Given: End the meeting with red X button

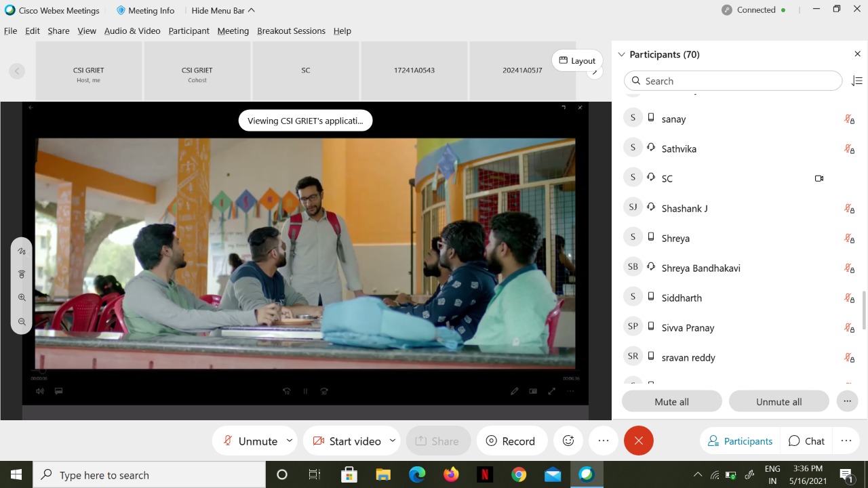Looking at the screenshot, I should 638,441.
